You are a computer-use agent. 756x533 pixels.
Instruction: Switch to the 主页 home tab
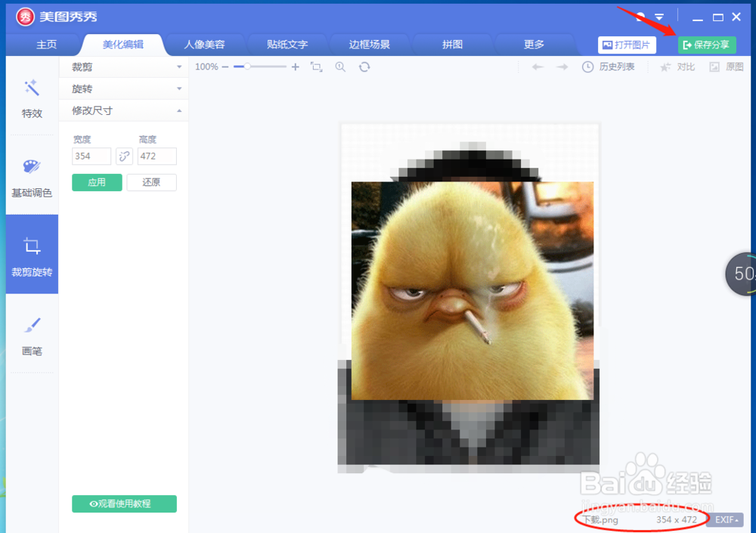(46, 45)
